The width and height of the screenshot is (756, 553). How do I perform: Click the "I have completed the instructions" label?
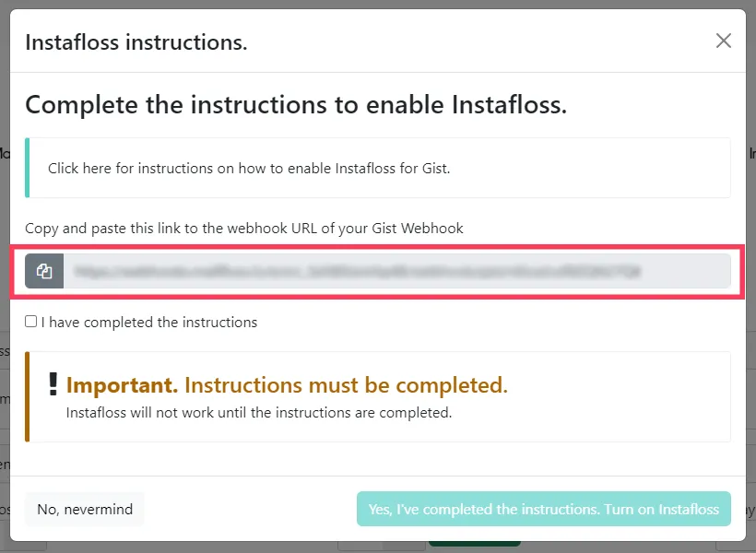[149, 322]
